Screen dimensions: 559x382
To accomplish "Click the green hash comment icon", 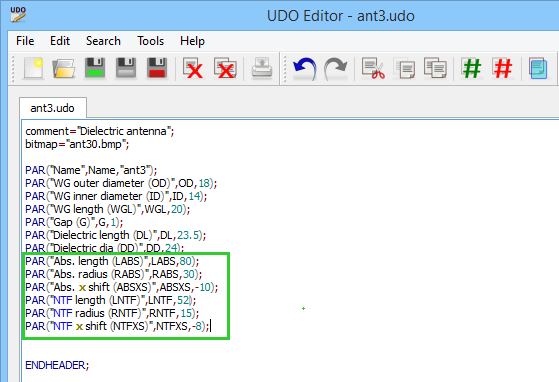I will click(x=472, y=68).
